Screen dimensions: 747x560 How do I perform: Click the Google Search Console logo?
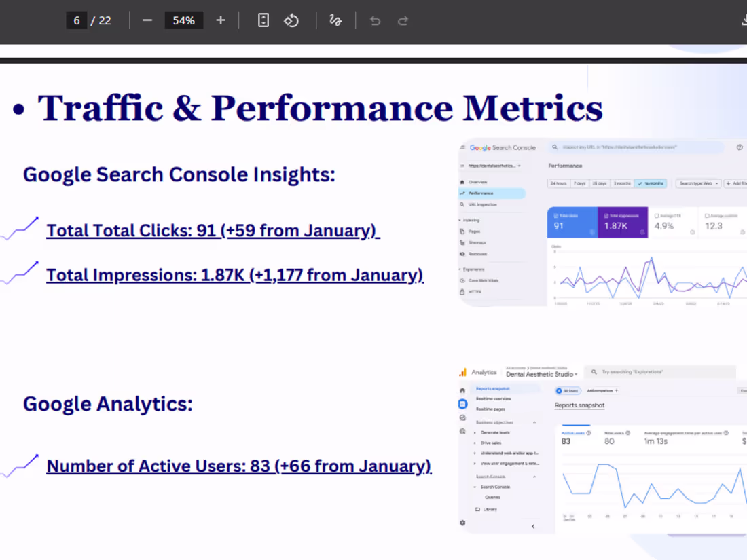503,147
